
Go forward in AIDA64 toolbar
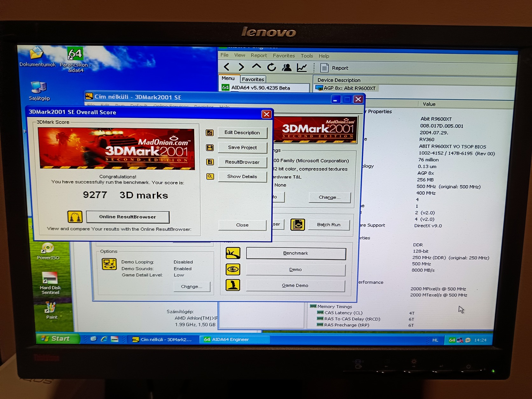coord(241,67)
